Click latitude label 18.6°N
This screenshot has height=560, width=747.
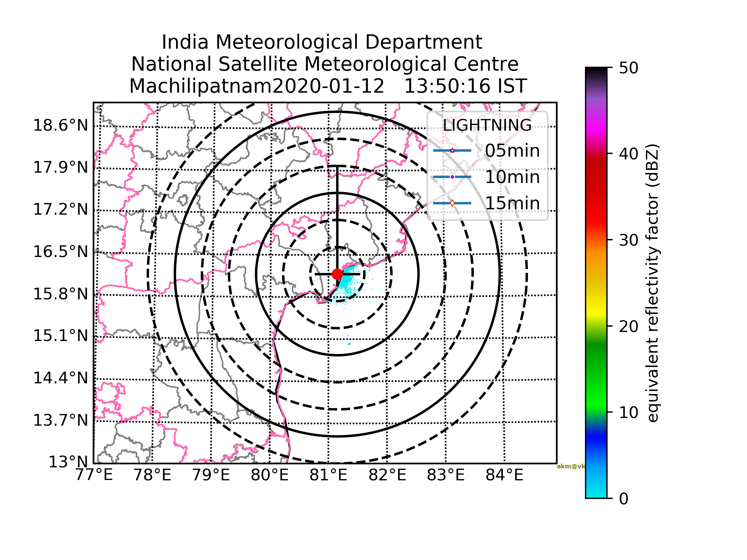point(60,126)
